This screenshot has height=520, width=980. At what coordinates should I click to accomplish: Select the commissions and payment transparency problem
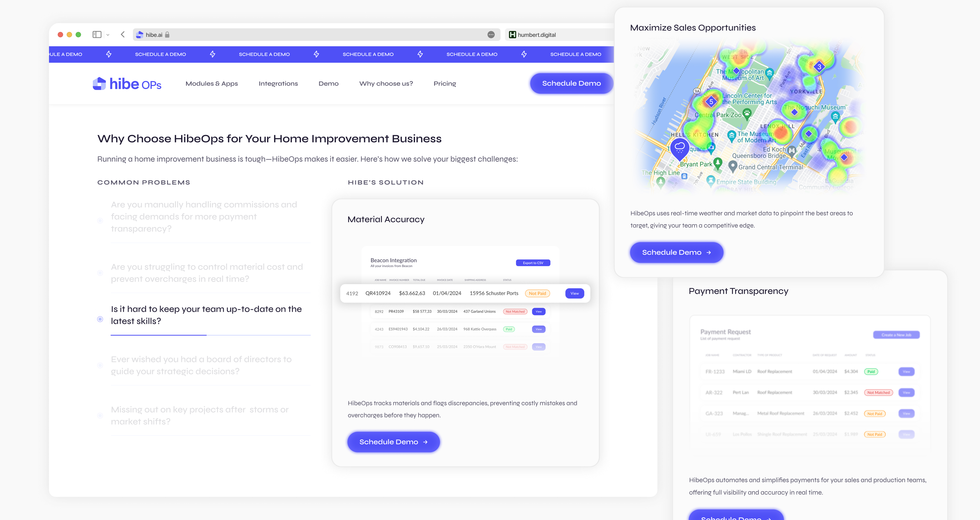click(204, 216)
